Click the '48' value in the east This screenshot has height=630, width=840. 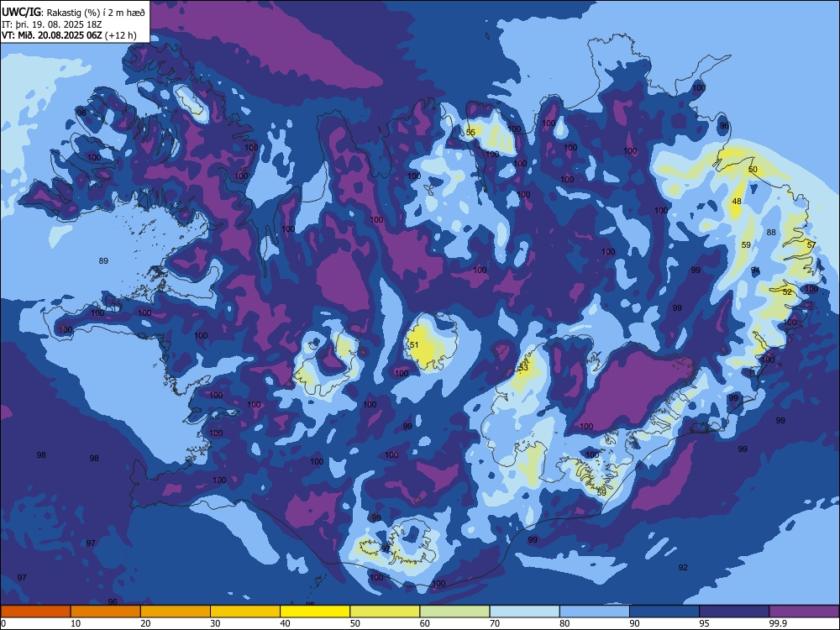737,202
